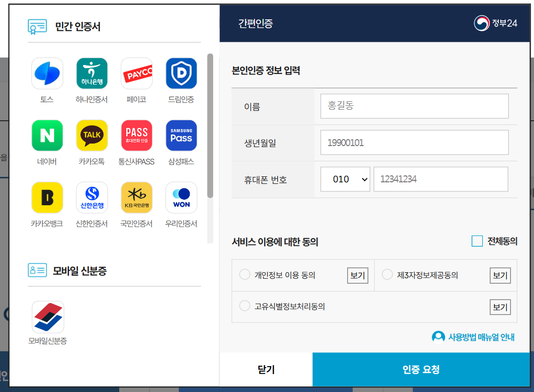Click the phone number 12341234 input field
The width and height of the screenshot is (534, 392).
click(x=441, y=179)
